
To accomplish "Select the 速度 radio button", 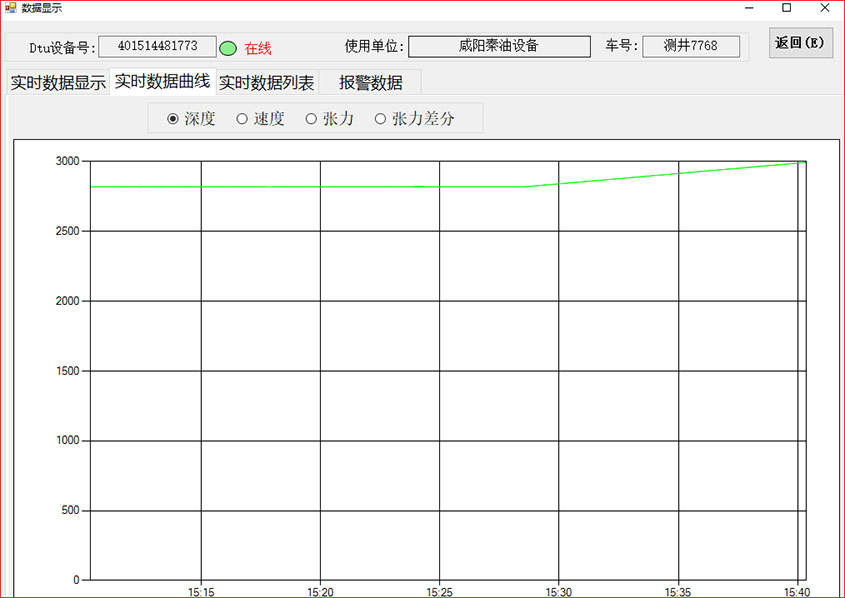I will 240,118.
